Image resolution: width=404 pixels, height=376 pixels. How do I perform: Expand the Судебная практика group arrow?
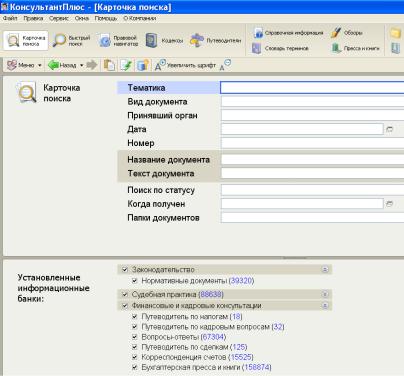point(325,294)
